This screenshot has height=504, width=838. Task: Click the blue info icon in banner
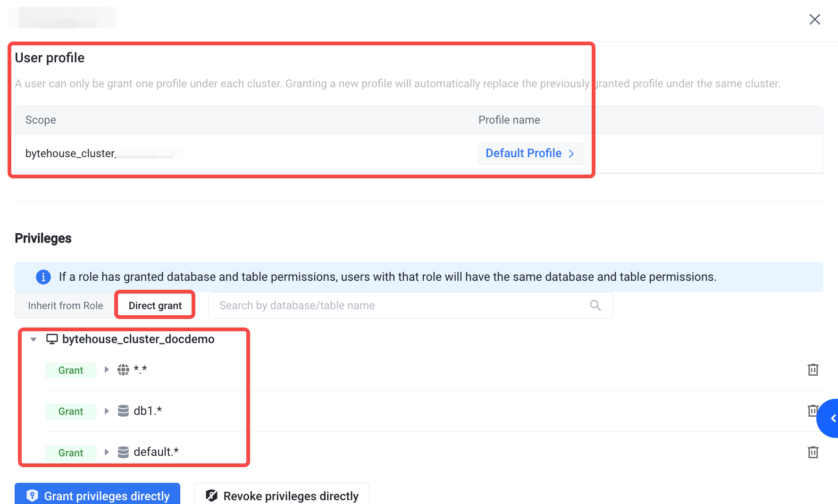(x=43, y=277)
